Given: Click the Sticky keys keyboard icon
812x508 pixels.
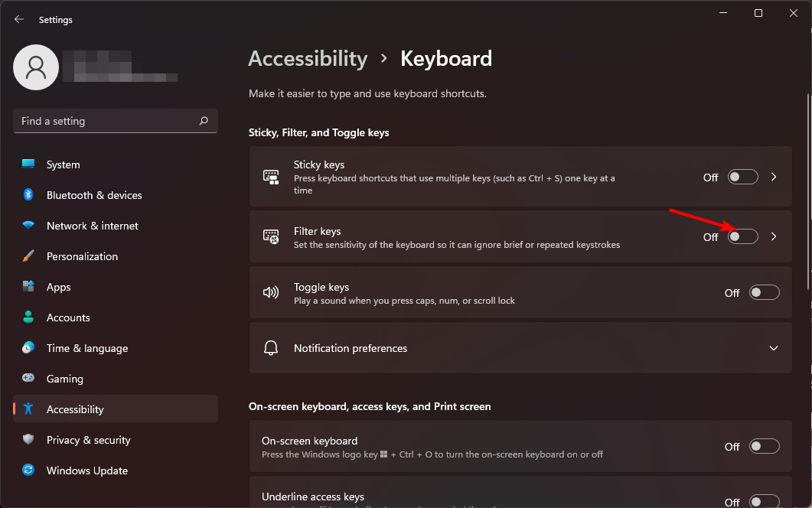Looking at the screenshot, I should coord(271,177).
